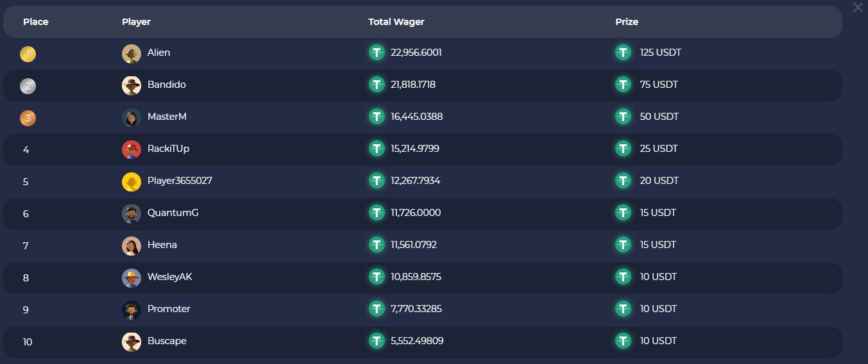Click the wager value 12,267.7934
Screen dimensions: 868x364
416,181
